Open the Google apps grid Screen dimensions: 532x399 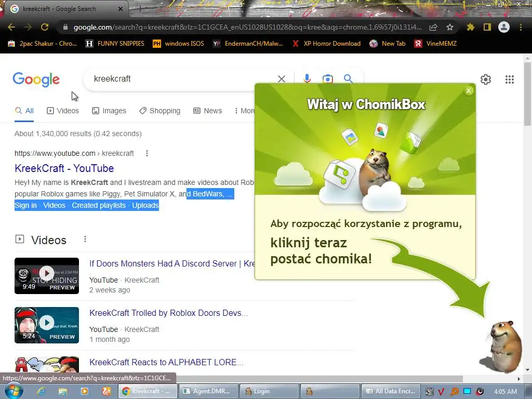509,79
